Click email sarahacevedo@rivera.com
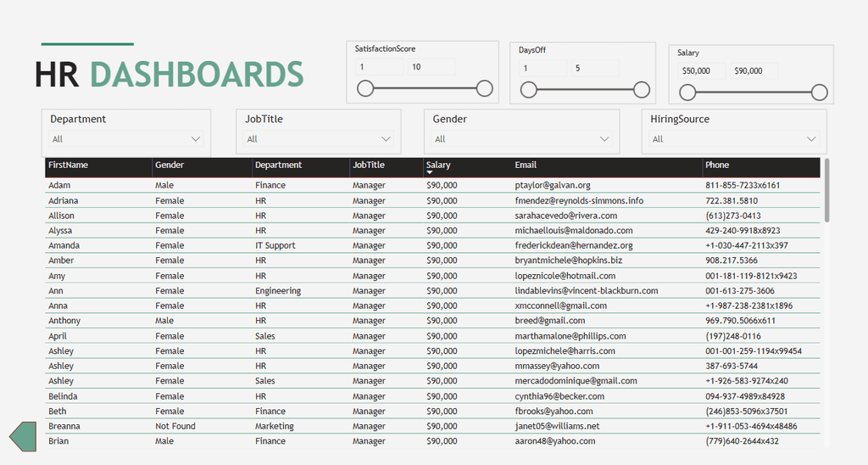The image size is (868, 465). coord(565,216)
